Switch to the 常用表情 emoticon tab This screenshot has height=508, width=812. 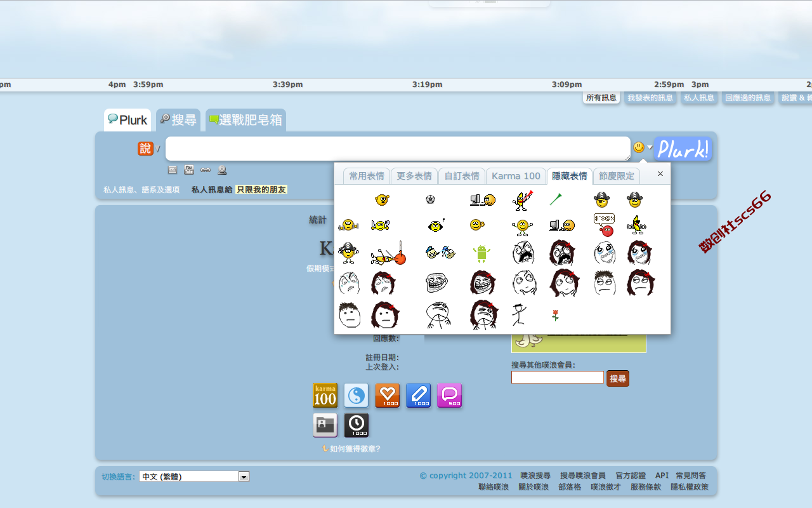coord(367,176)
